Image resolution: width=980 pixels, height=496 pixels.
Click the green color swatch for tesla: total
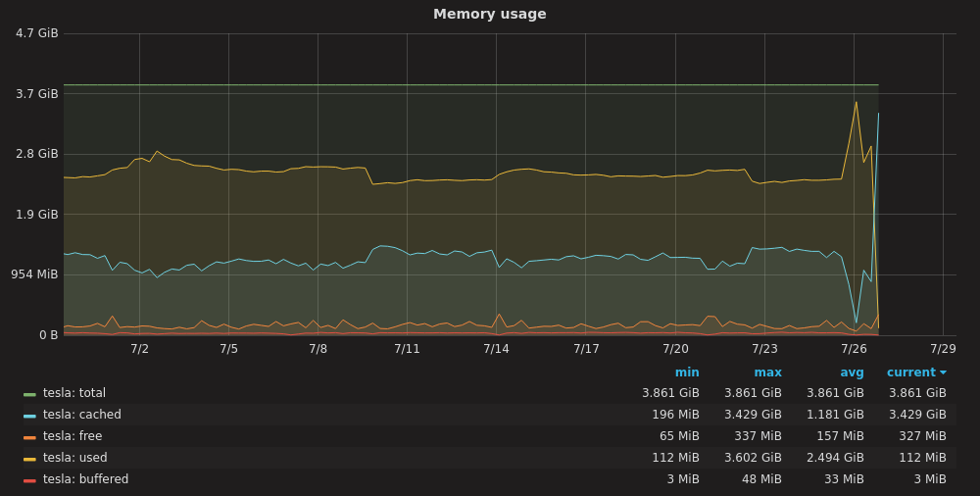tap(29, 394)
